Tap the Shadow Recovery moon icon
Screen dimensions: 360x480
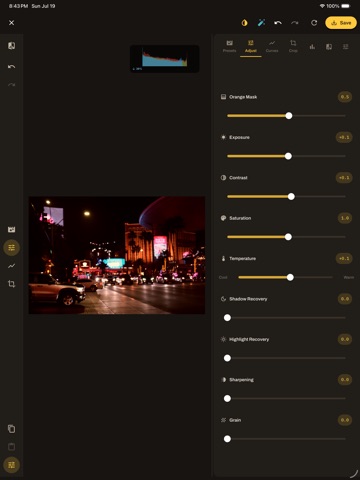223,299
